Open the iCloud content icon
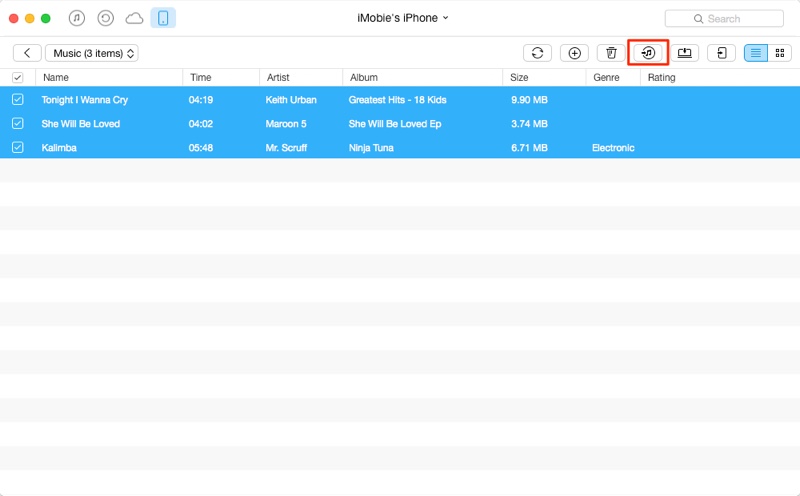Image resolution: width=800 pixels, height=496 pixels. [134, 19]
